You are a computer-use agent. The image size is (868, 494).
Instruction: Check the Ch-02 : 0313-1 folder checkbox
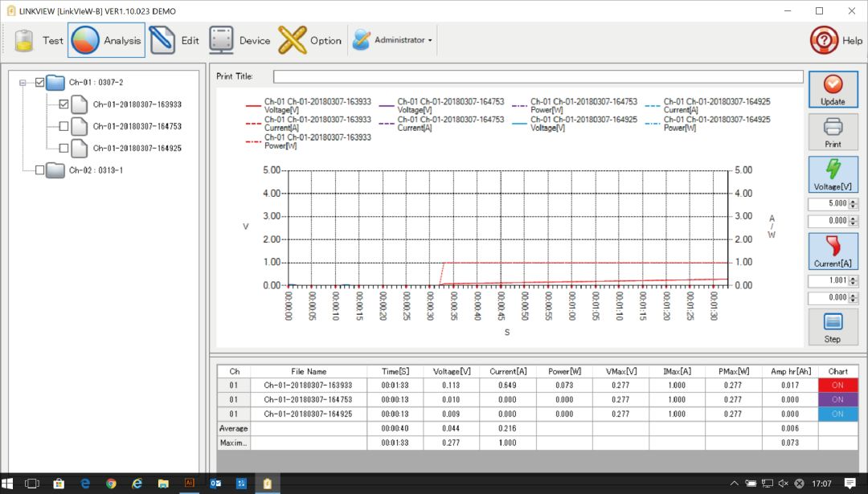(40, 170)
